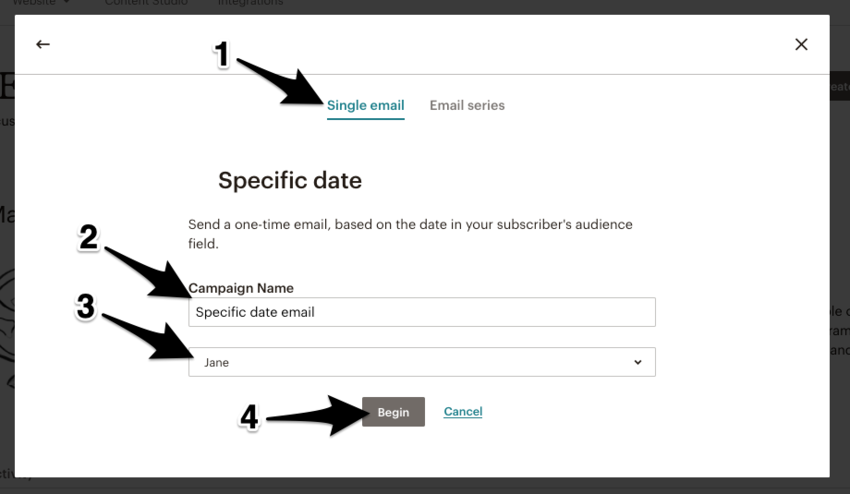Click the Campaign Name label

click(241, 288)
